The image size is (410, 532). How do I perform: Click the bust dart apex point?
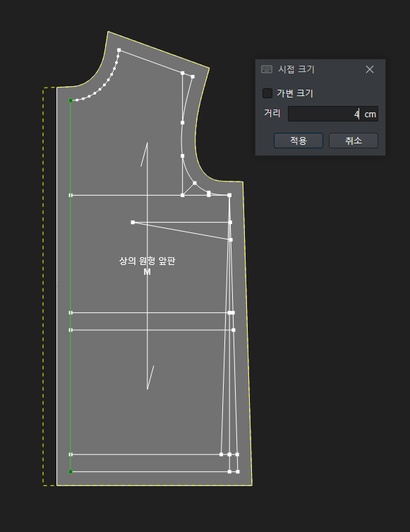[x=133, y=223]
